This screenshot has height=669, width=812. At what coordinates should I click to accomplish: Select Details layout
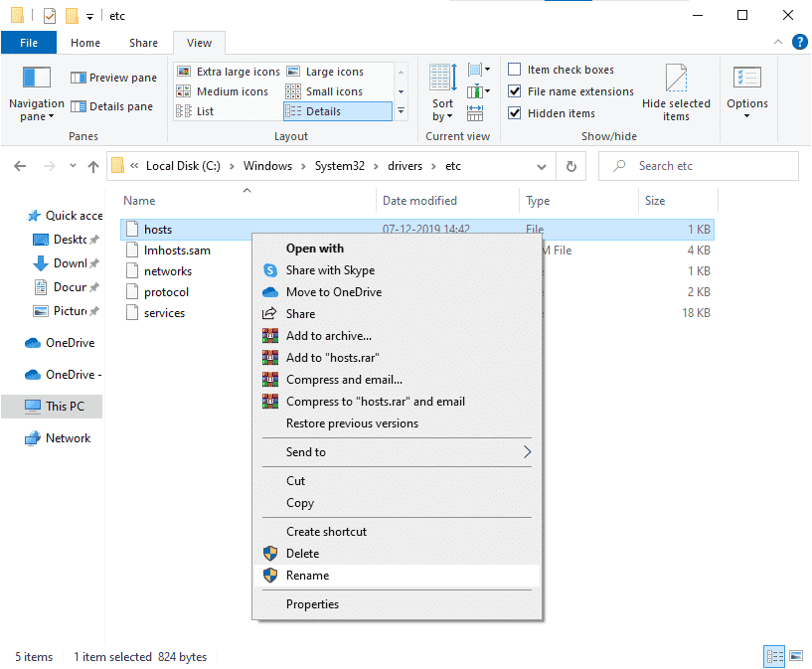click(x=338, y=111)
